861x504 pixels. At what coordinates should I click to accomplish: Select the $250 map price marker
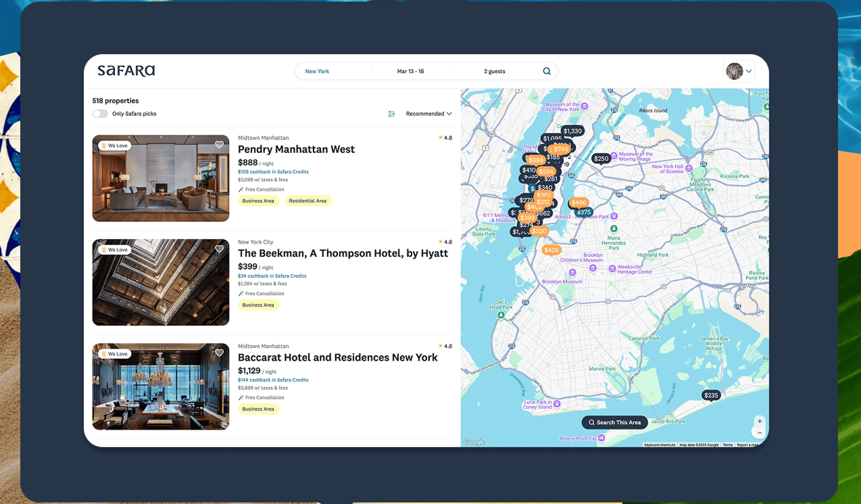click(601, 158)
